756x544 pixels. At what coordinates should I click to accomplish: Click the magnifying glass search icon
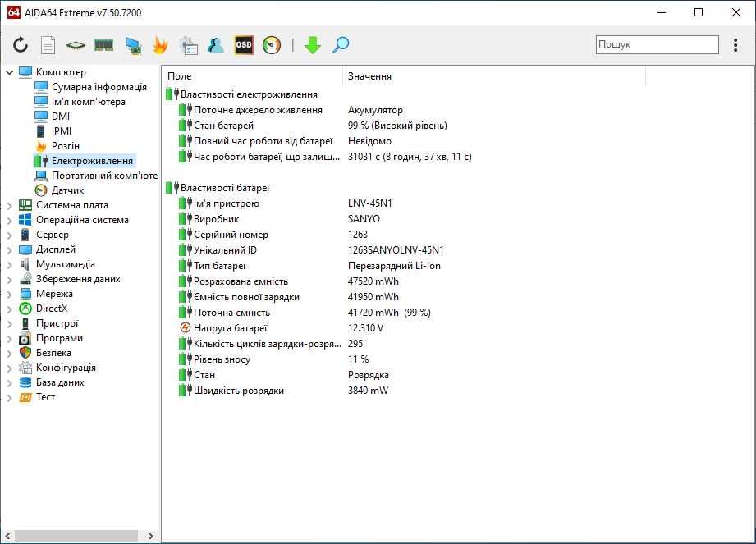341,45
